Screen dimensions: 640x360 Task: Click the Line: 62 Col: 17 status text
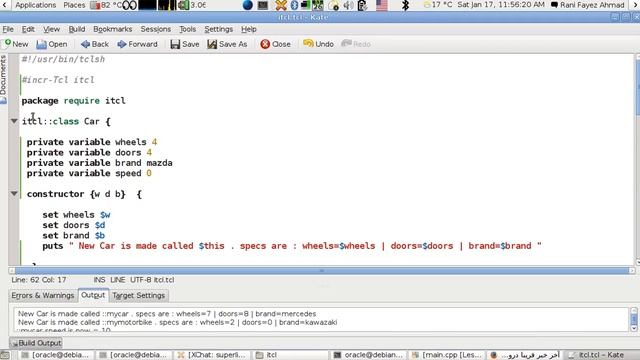[39, 280]
